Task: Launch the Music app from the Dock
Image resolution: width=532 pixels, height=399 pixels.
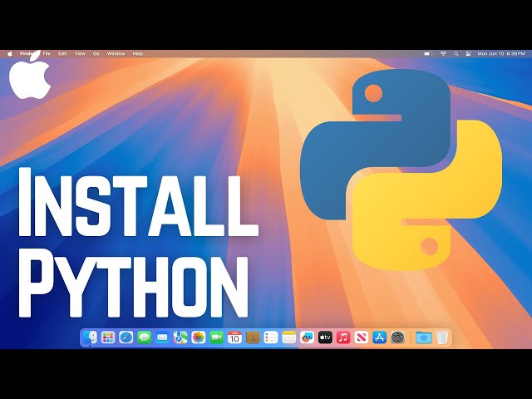Action: (x=343, y=337)
